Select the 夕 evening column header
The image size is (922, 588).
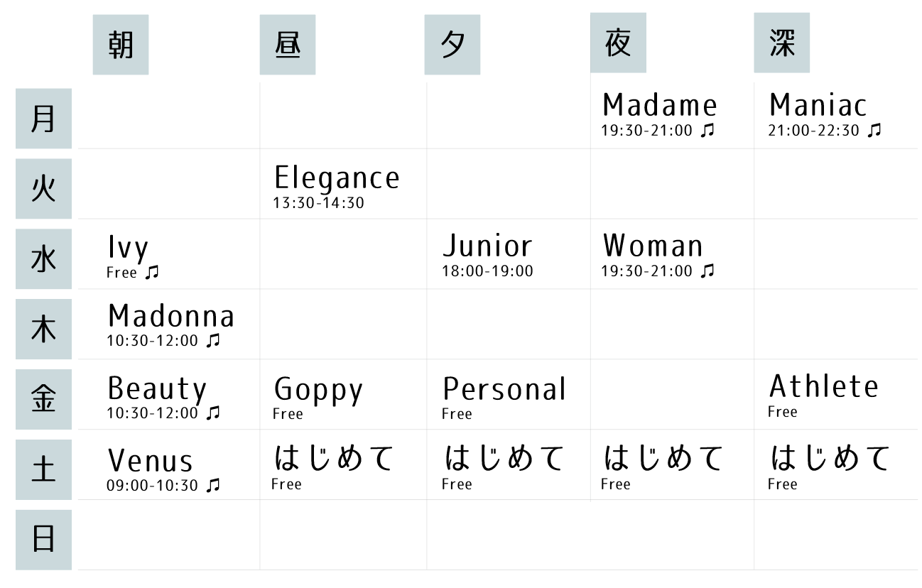pos(452,45)
